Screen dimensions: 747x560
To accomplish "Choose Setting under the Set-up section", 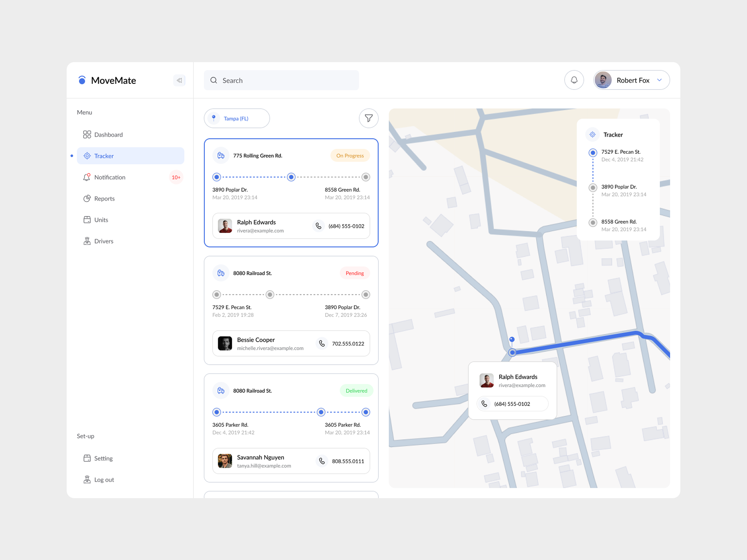I will (x=103, y=458).
